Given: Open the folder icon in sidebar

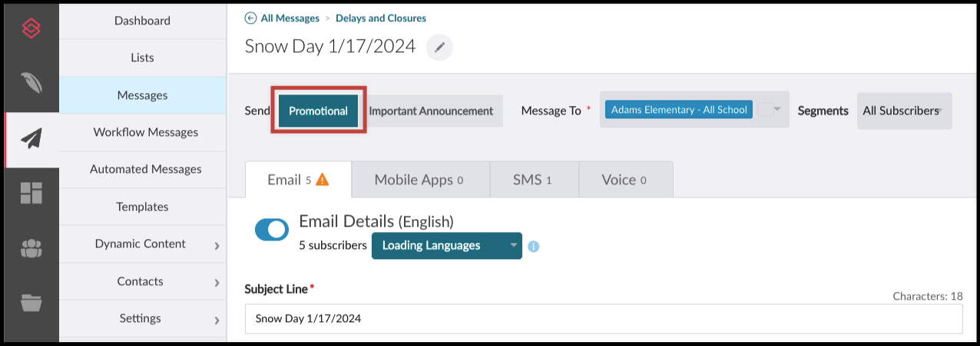Looking at the screenshot, I should click(31, 303).
